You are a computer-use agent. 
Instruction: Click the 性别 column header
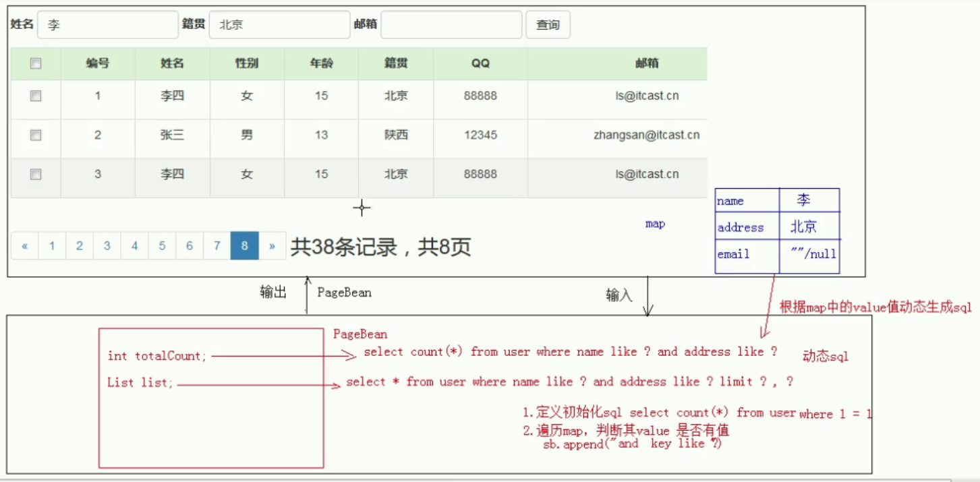pyautogui.click(x=247, y=64)
